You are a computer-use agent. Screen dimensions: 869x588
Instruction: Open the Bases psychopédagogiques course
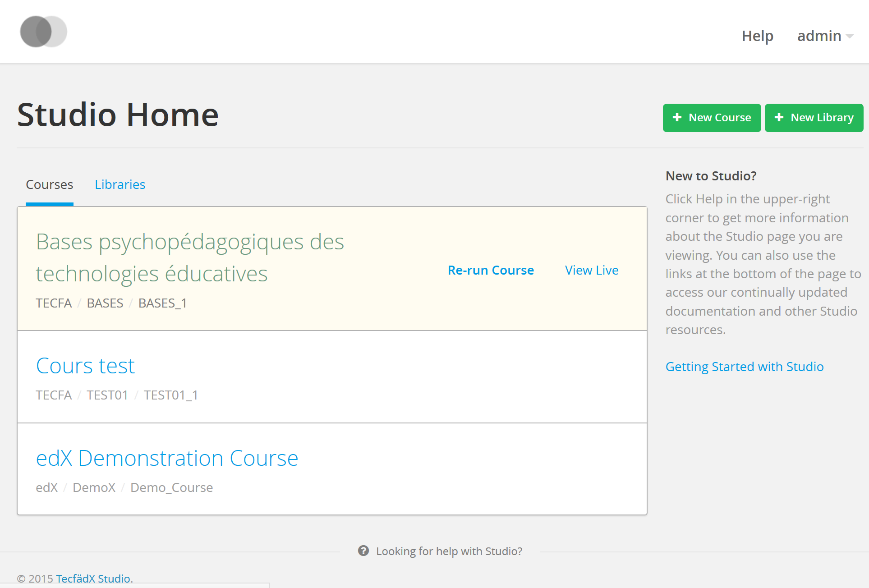[190, 257]
